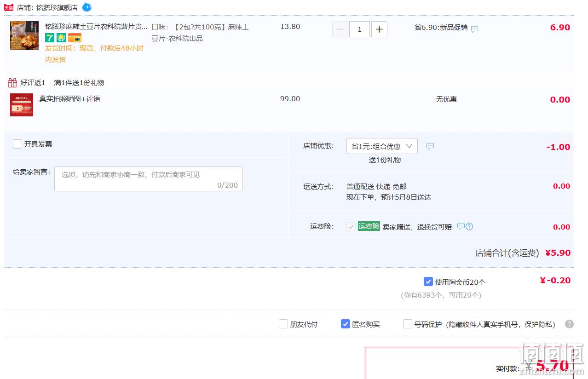This screenshot has height=379, width=588.
Task: Enable 朋友代付 checkbox
Action: (x=283, y=324)
